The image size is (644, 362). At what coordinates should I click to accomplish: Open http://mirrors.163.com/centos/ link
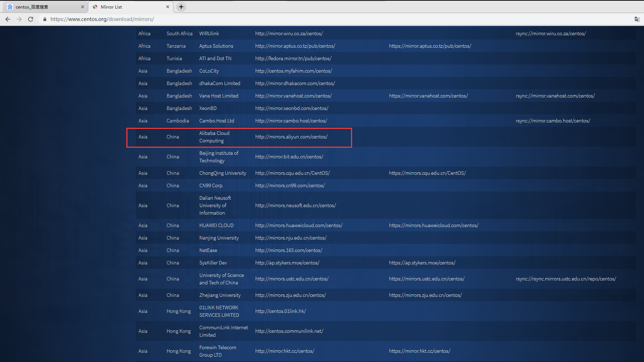click(x=289, y=250)
